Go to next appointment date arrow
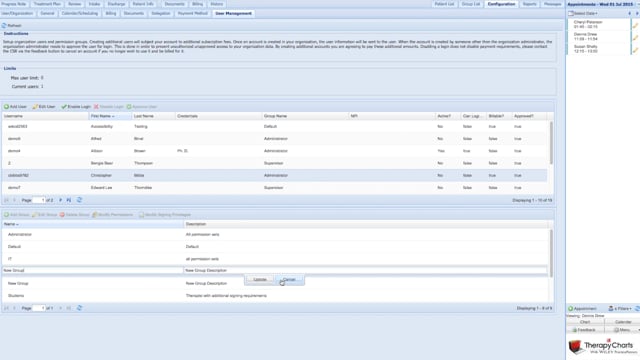640x360 pixels. (x=637, y=13)
